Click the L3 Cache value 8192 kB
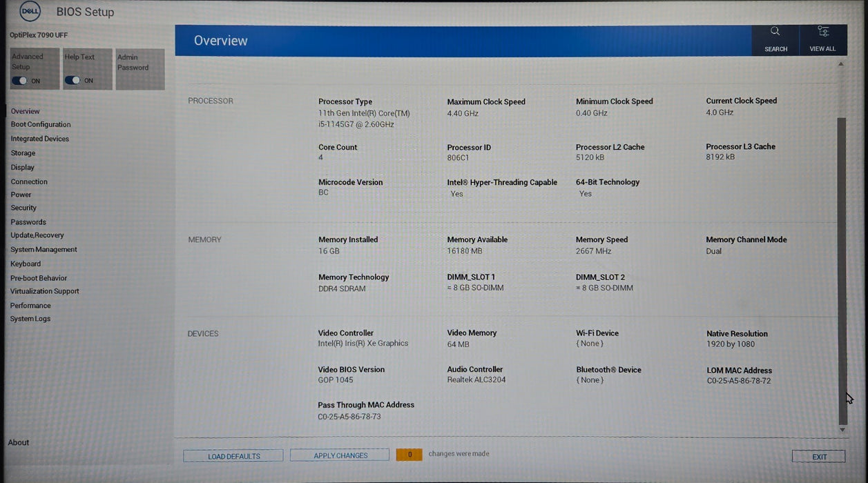This screenshot has height=483, width=868. coord(720,157)
